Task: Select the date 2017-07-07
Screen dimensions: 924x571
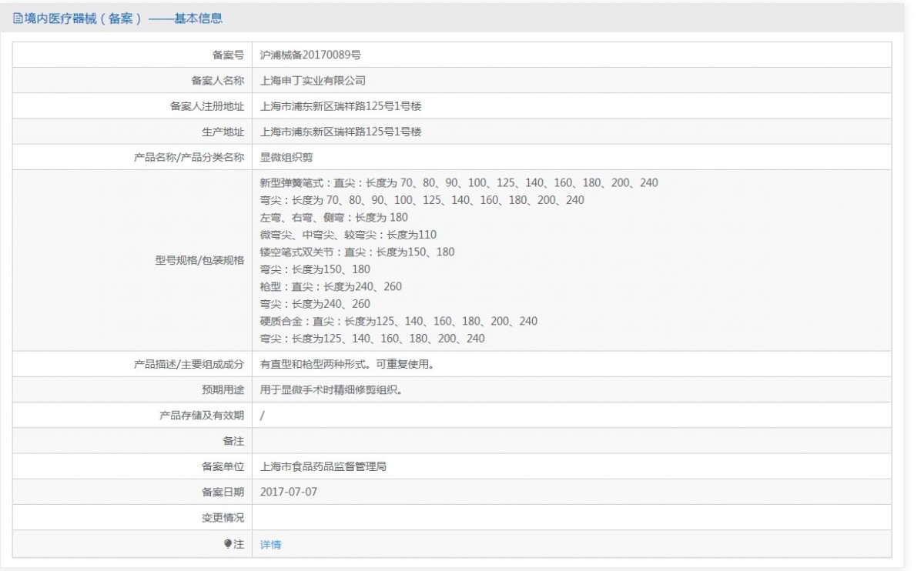Action: point(289,492)
